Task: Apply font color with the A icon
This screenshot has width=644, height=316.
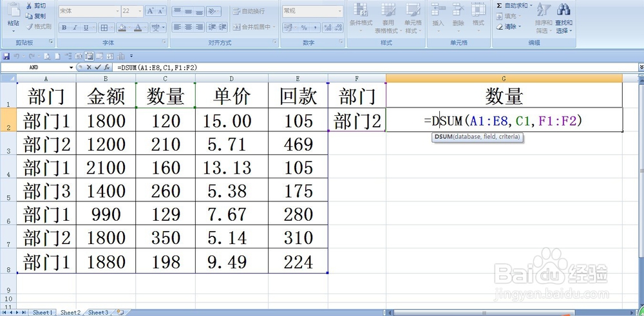Action: (138, 28)
